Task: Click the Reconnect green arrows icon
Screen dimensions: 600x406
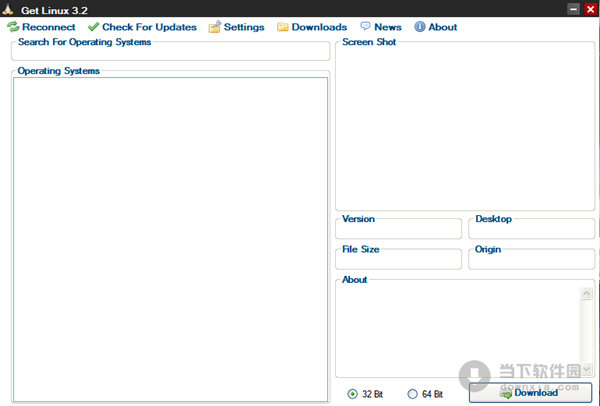Action: (x=13, y=27)
